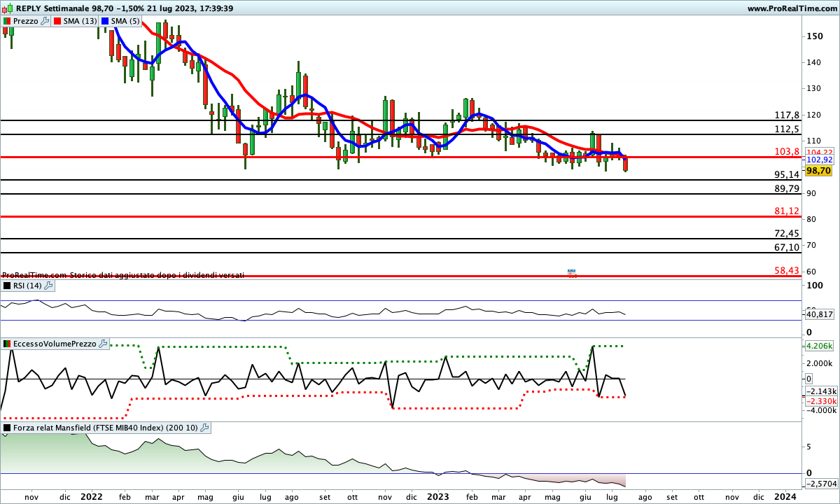840x504 pixels.
Task: Click the RSI value 40,817 label
Action: point(820,314)
